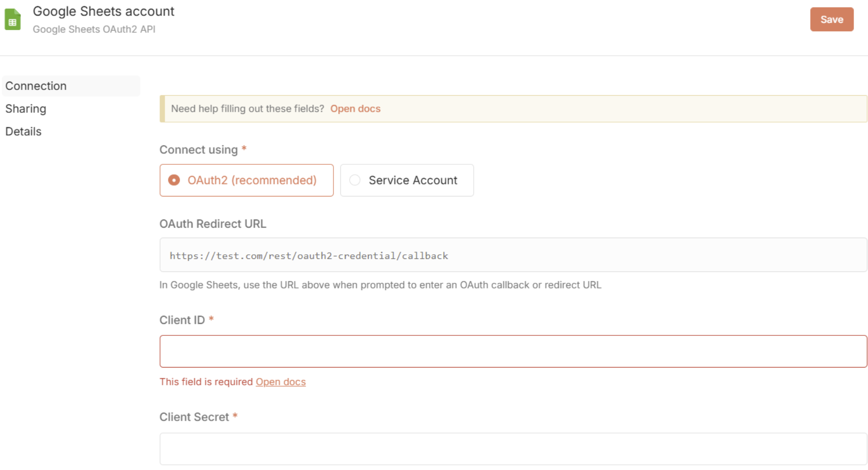Click the 'This field is required' message

tap(206, 382)
